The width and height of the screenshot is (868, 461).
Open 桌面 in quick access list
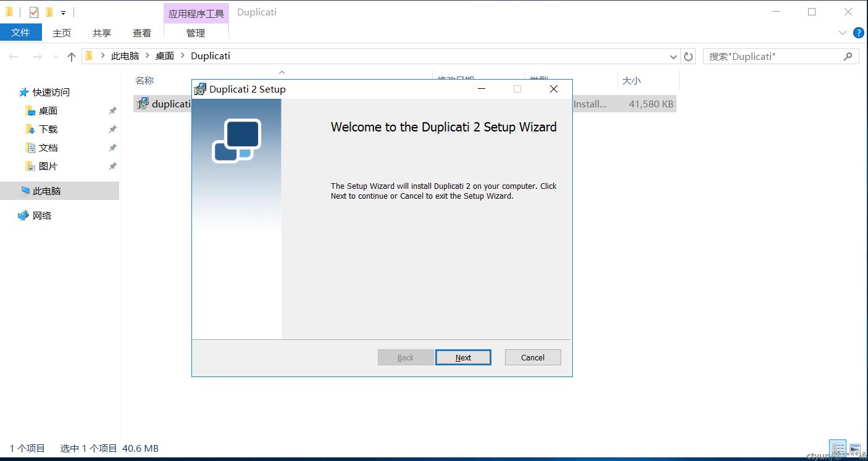pos(48,110)
